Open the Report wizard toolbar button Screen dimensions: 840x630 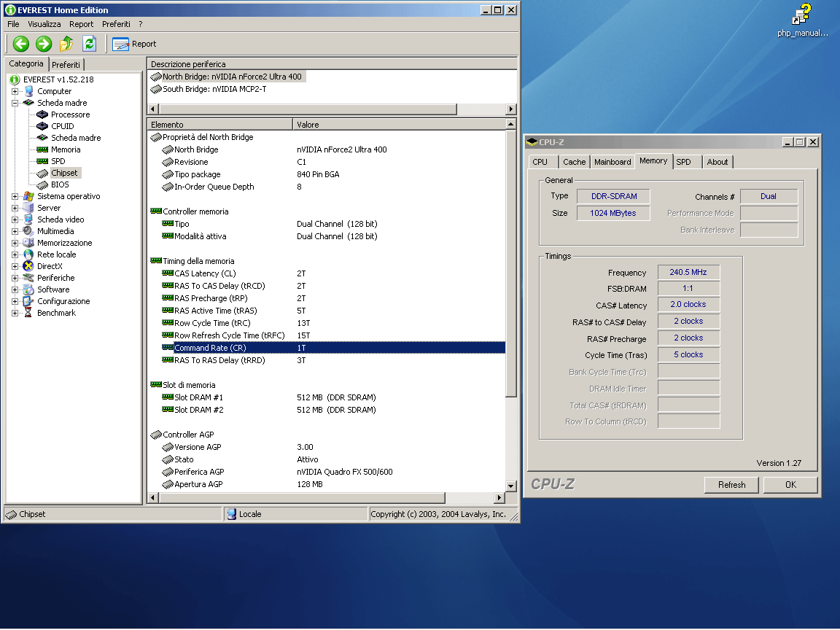[134, 44]
